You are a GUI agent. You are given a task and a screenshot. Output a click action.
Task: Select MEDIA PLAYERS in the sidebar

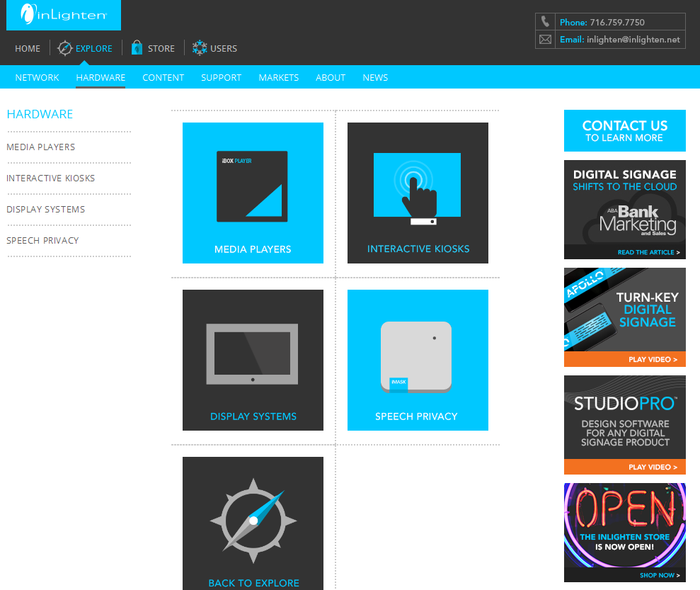tap(40, 147)
